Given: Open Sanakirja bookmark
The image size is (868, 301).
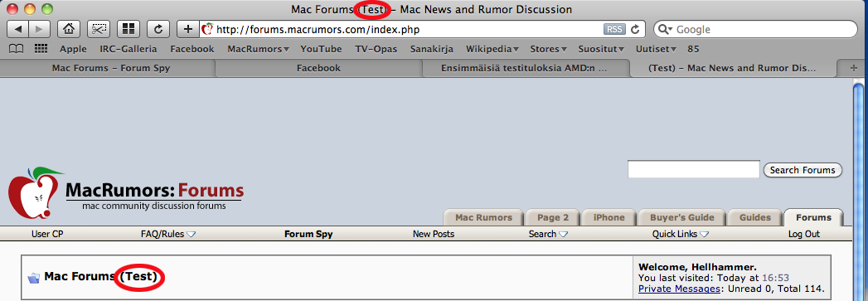Looking at the screenshot, I should (432, 49).
